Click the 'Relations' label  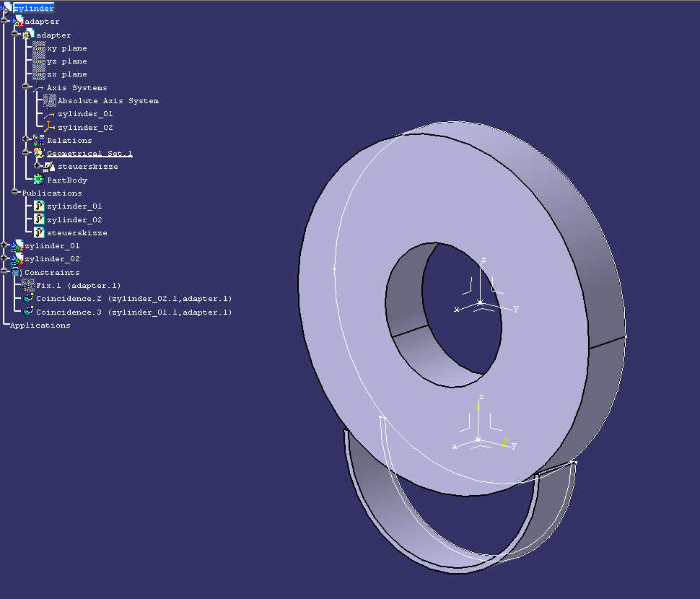tap(70, 140)
